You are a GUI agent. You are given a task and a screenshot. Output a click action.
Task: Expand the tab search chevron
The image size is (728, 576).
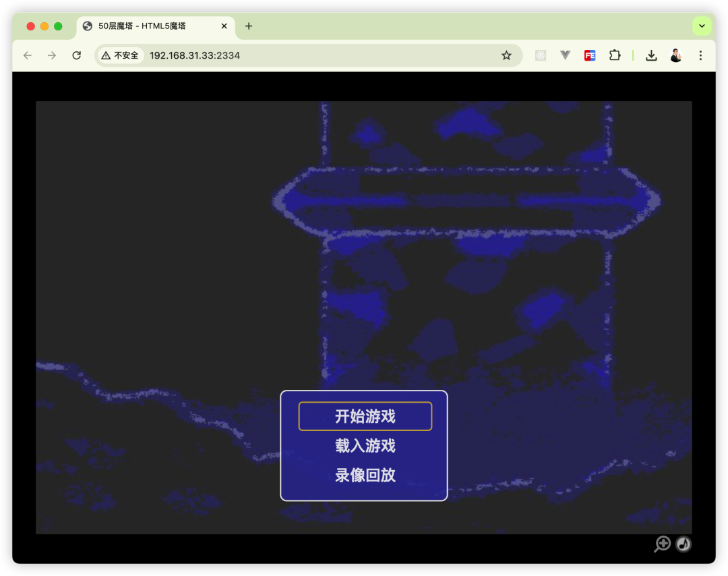pyautogui.click(x=702, y=26)
